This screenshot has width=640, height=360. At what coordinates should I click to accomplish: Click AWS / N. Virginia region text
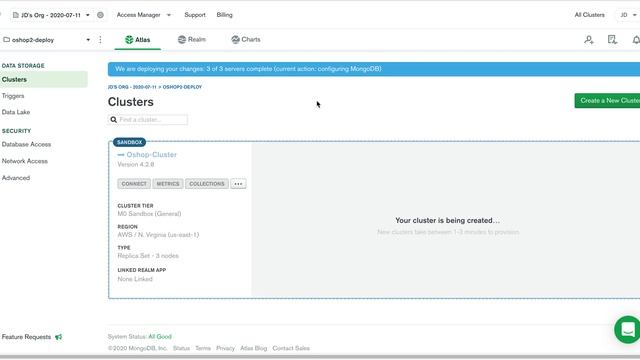pyautogui.click(x=158, y=235)
